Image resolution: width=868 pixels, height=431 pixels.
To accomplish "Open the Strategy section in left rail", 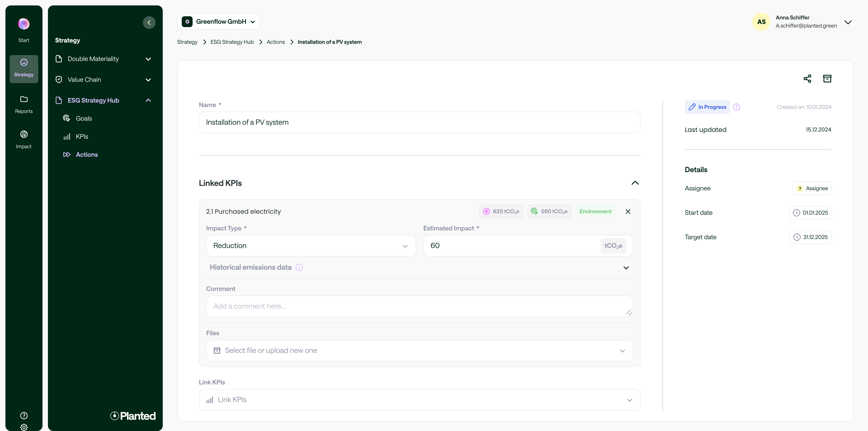I will pyautogui.click(x=24, y=69).
